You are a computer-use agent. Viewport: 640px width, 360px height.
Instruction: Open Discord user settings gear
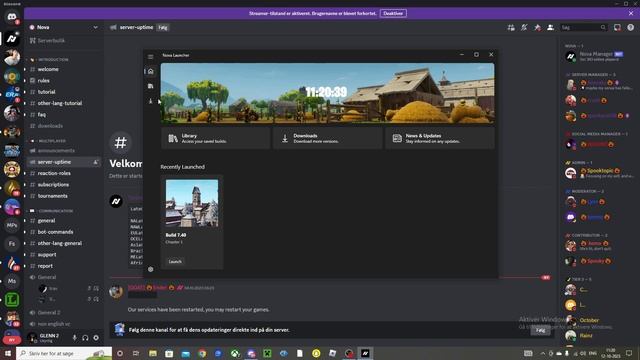pos(96,338)
